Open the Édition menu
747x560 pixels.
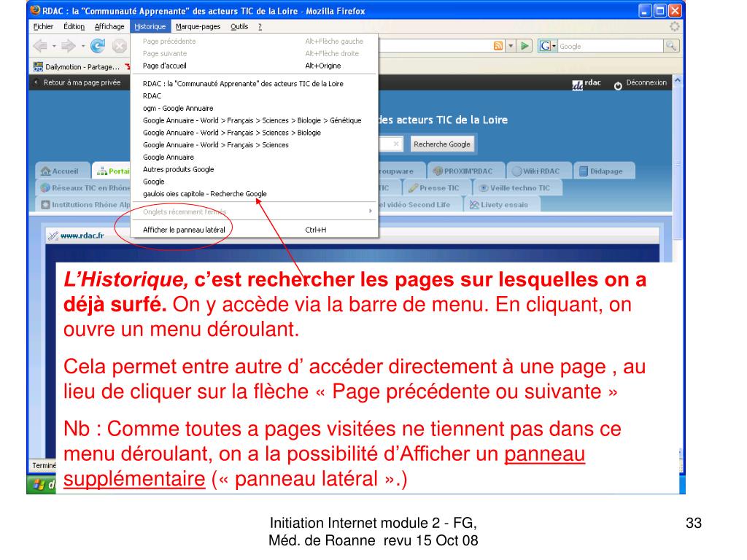74,27
